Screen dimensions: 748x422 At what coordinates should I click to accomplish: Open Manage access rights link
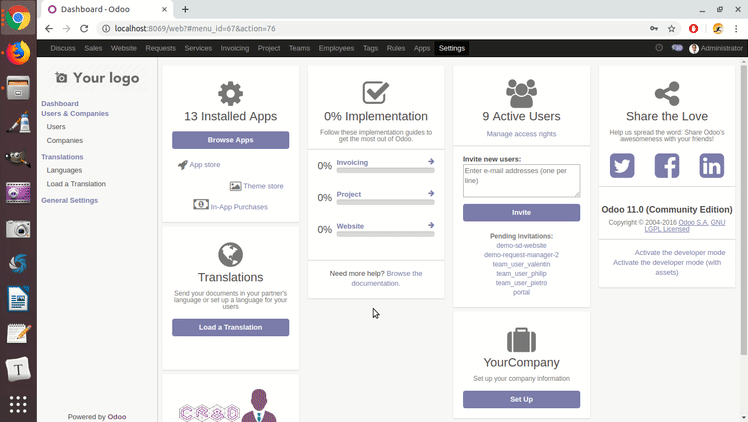pos(521,134)
